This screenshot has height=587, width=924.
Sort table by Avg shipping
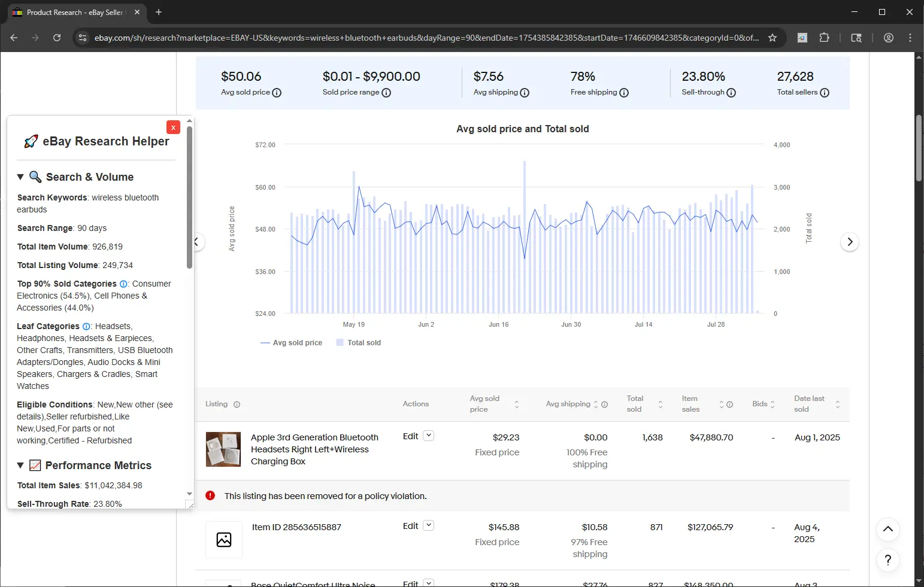click(x=596, y=404)
